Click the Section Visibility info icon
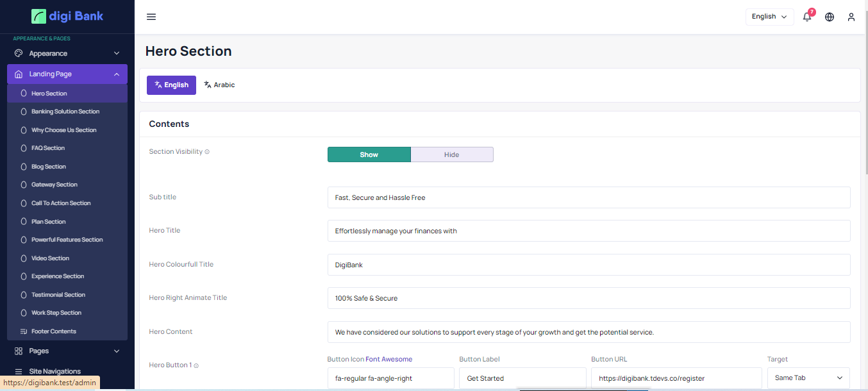868x391 pixels. click(x=207, y=152)
